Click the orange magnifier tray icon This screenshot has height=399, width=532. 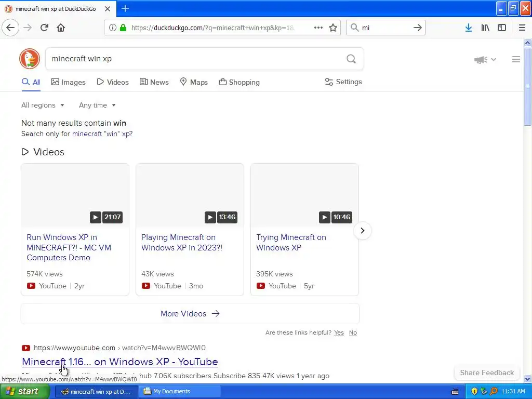[x=494, y=391]
